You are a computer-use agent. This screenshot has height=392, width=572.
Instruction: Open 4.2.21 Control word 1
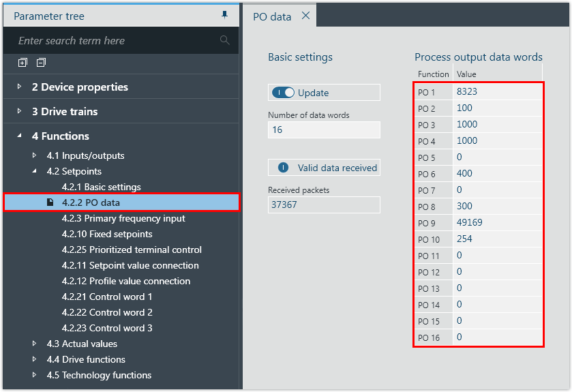click(107, 297)
